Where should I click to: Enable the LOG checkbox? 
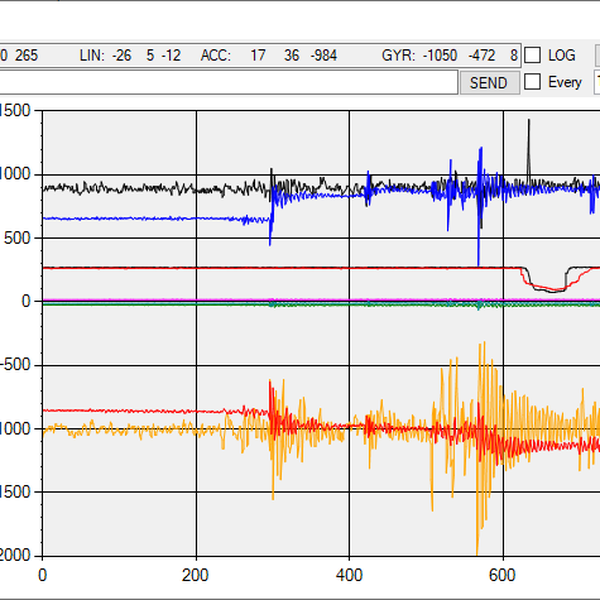point(534,56)
